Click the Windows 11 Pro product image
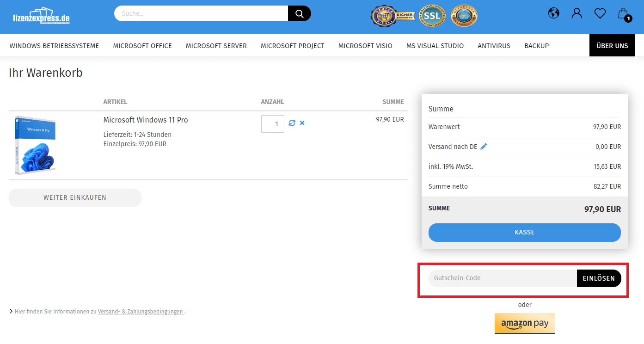The height and width of the screenshot is (344, 644). pyautogui.click(x=35, y=145)
